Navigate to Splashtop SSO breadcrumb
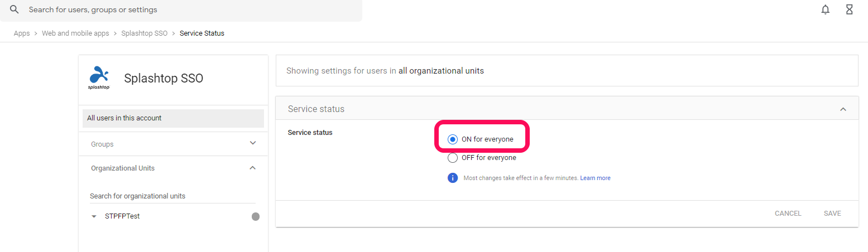The height and width of the screenshot is (252, 868). pyautogui.click(x=145, y=33)
